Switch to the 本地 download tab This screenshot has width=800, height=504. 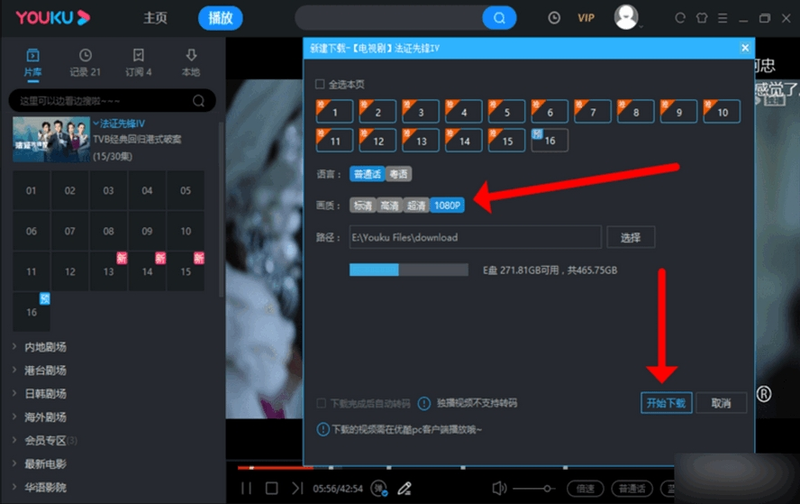[191, 62]
